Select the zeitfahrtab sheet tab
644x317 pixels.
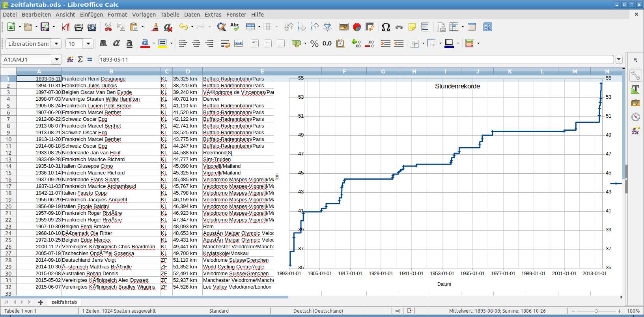tap(64, 302)
